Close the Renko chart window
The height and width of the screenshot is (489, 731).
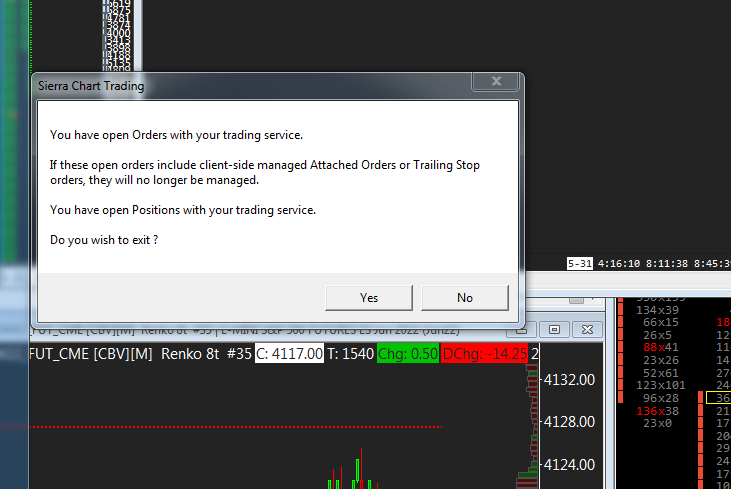point(587,330)
